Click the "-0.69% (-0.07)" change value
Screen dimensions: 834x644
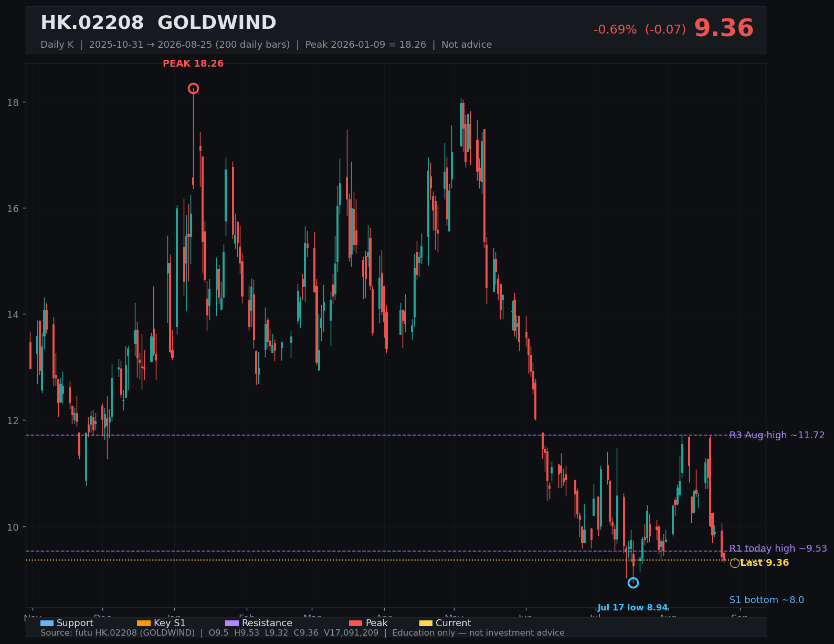tap(639, 30)
